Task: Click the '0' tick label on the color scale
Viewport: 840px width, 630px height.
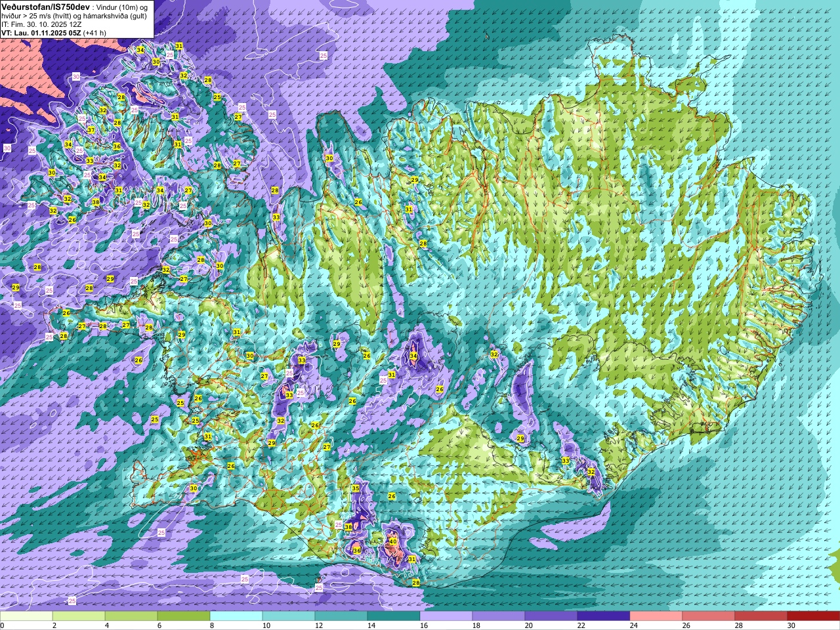Action: click(x=3, y=625)
